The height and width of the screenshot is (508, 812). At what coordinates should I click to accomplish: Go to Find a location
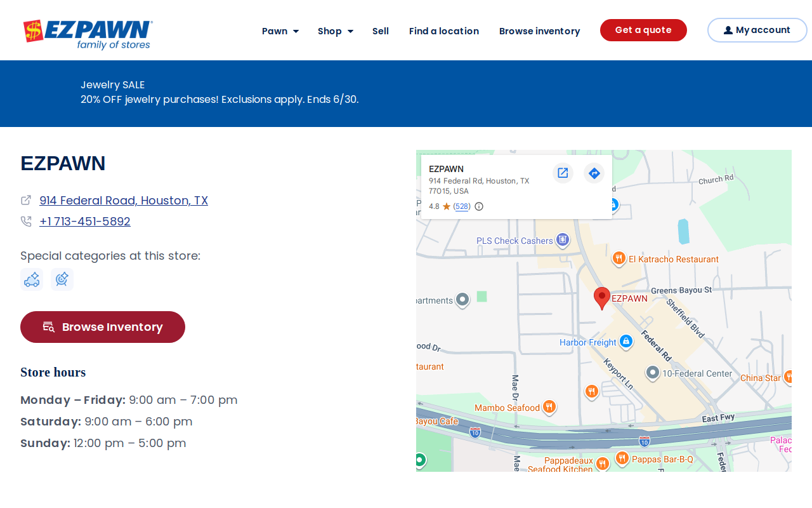click(x=444, y=31)
